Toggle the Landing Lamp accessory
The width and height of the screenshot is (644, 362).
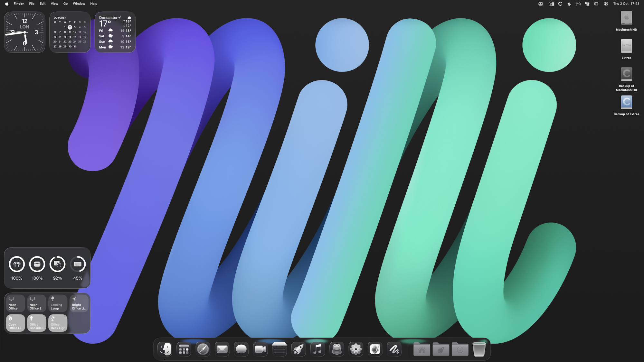pos(58,303)
